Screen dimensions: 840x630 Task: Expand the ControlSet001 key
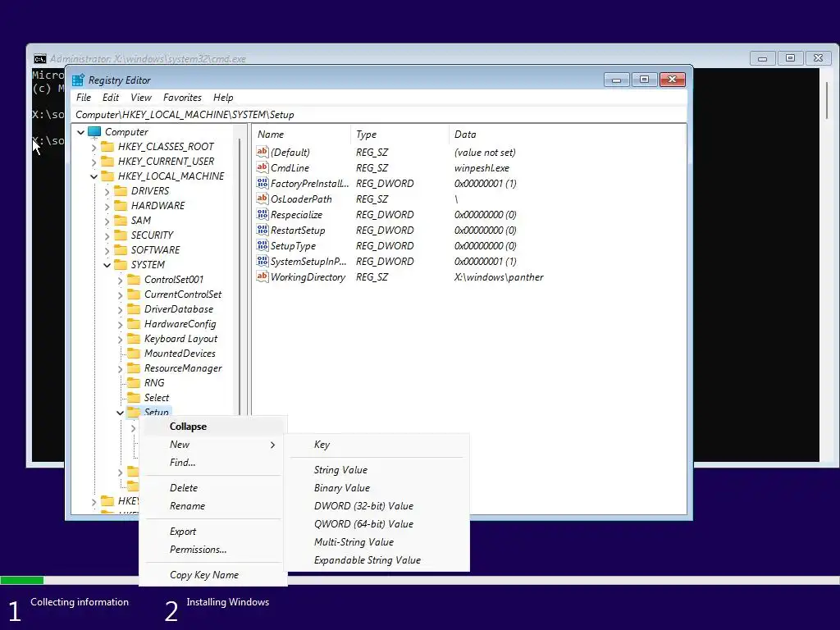coord(120,281)
